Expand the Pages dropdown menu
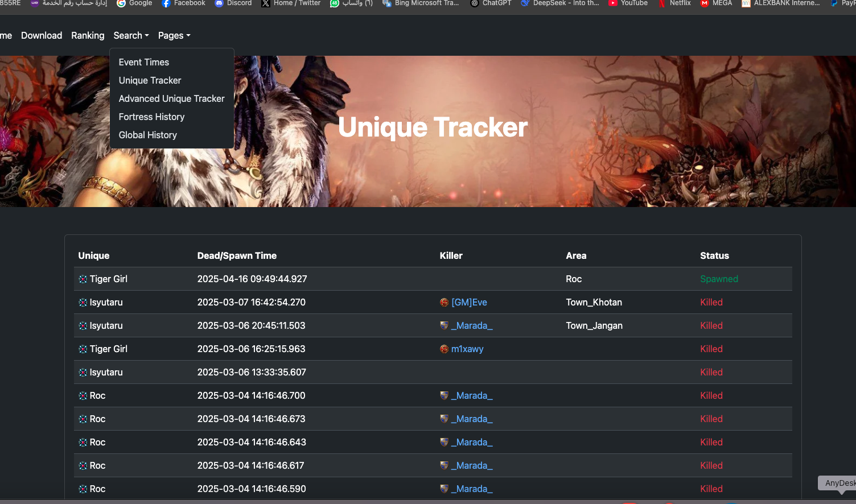 coord(174,35)
